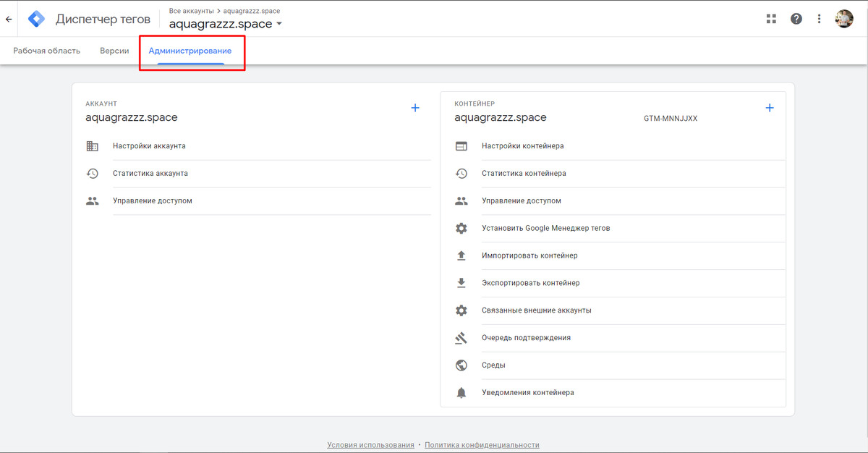Click the globe icon beside Среды
Image resolution: width=868 pixels, height=453 pixels.
461,365
